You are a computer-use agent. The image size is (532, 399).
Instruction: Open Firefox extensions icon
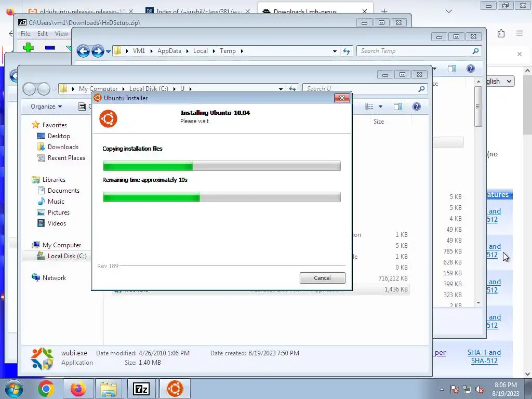[x=501, y=33]
